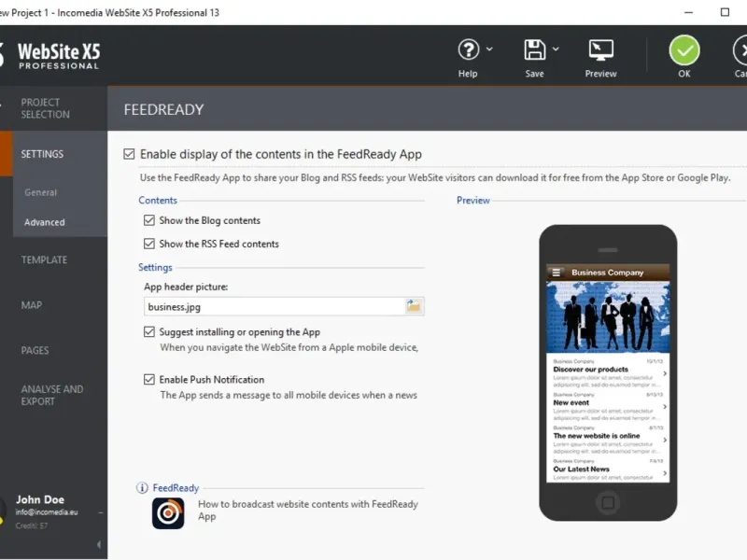
Task: Click the business header image in phone preview
Action: 608,316
